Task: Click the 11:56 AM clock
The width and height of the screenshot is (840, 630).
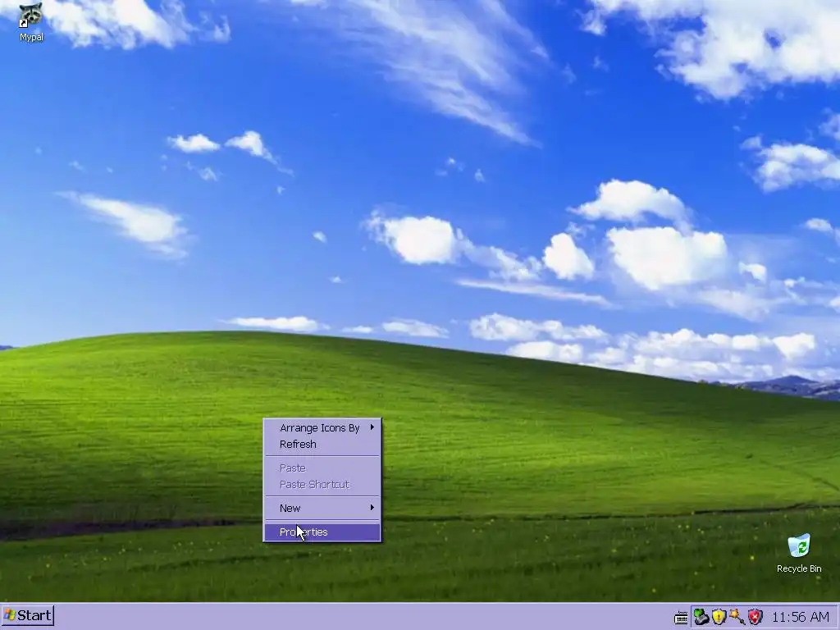Action: coord(801,617)
